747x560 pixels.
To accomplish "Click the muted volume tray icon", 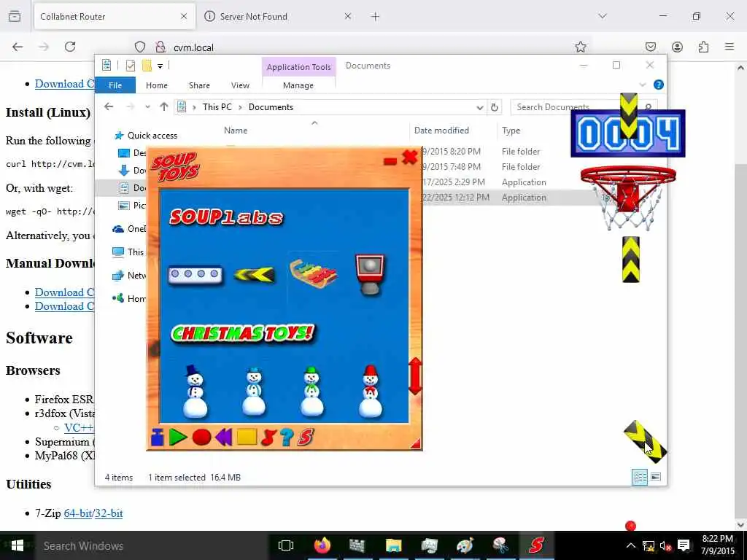I will pyautogui.click(x=665, y=545).
